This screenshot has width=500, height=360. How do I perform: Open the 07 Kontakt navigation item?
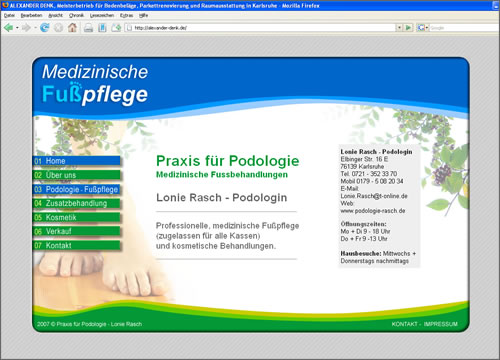point(77,246)
